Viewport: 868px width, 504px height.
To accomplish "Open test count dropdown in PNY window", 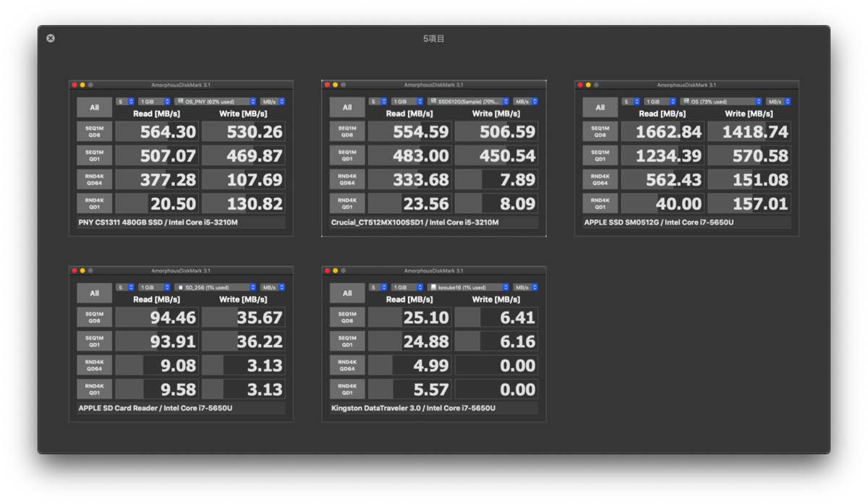I will (x=125, y=102).
